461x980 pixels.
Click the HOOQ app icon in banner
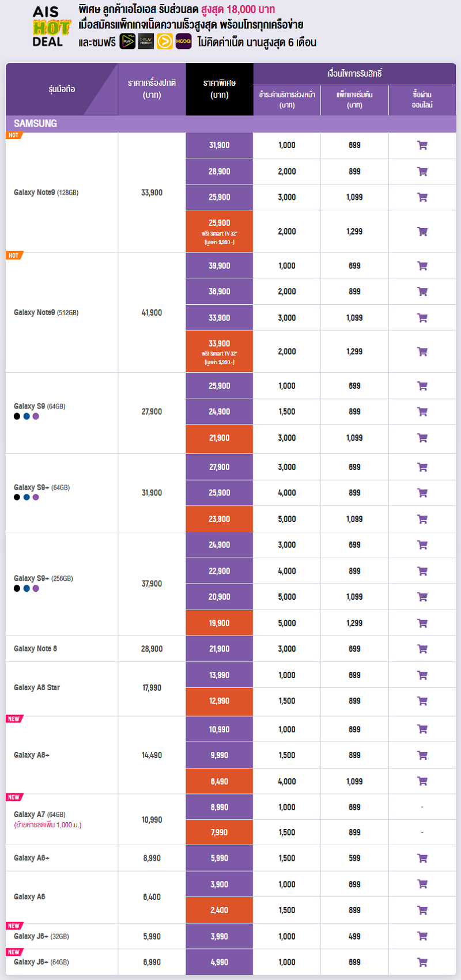click(x=184, y=41)
